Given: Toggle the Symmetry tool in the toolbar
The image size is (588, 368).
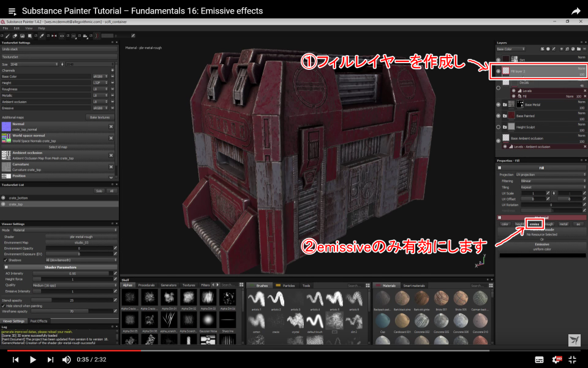Looking at the screenshot, I should [x=54, y=36].
